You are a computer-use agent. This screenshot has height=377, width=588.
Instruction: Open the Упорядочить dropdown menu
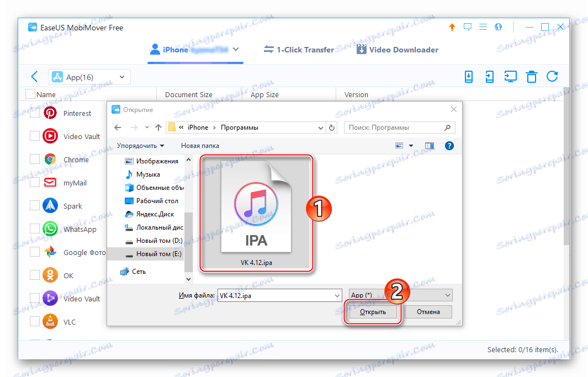(x=141, y=145)
